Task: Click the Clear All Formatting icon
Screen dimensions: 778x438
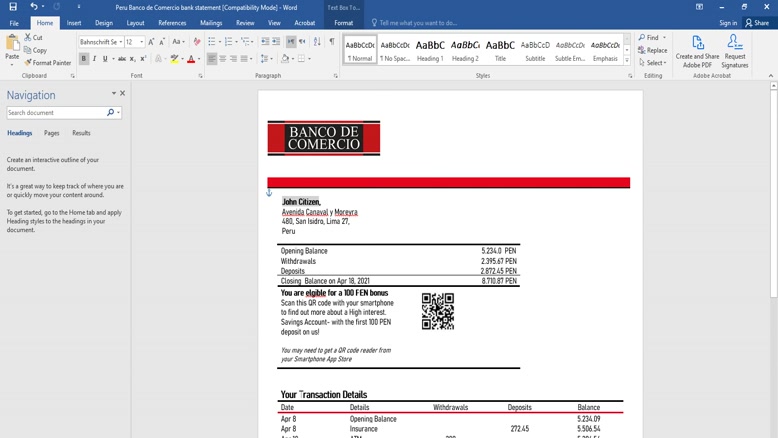Action: pyautogui.click(x=197, y=42)
